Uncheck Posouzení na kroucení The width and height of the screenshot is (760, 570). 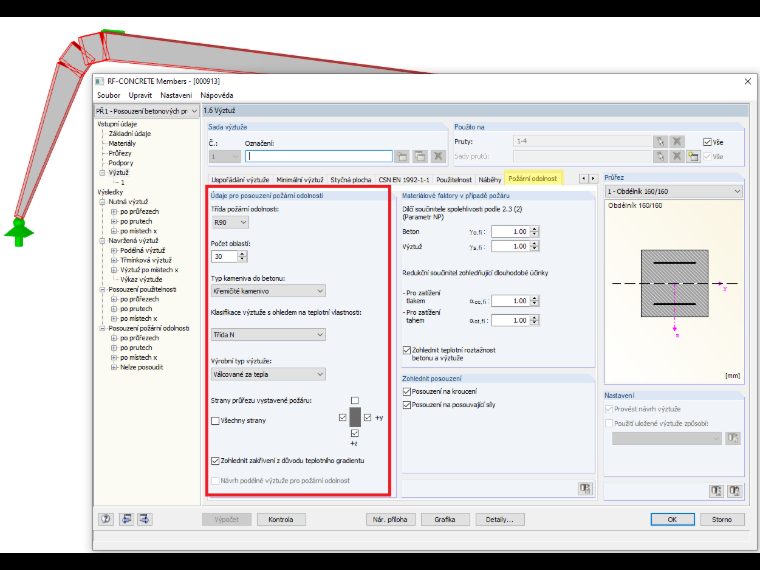coord(407,391)
